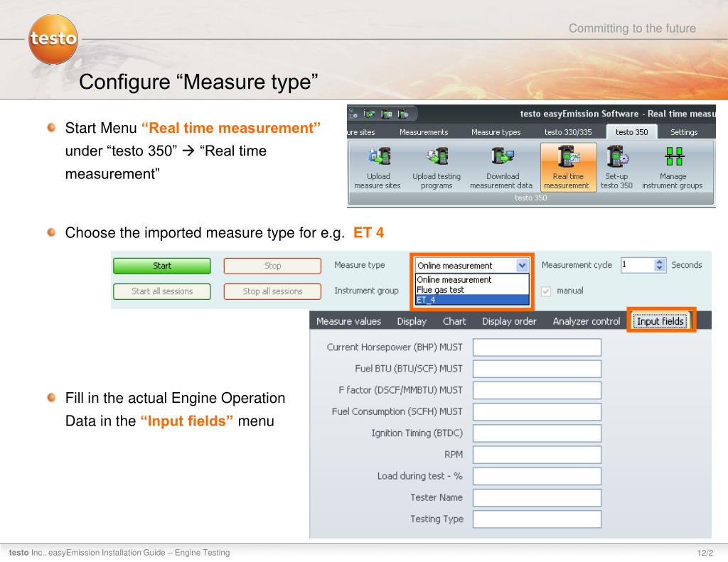Click the Measure type label text
Screen dimensions: 728x562
coord(359,265)
